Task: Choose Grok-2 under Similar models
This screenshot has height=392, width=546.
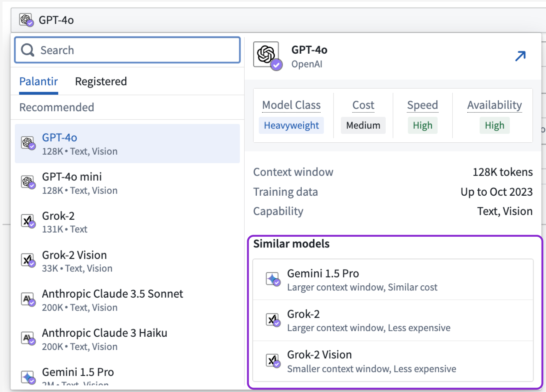Action: point(393,320)
